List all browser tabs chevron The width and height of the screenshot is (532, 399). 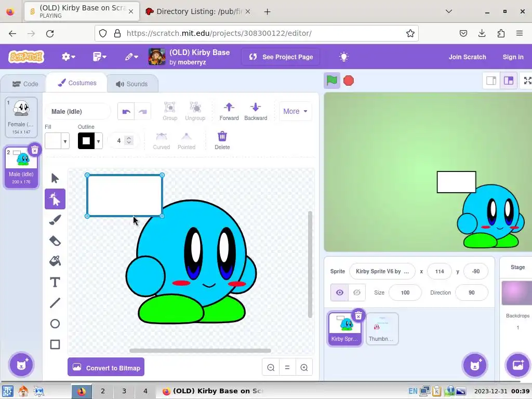(448, 11)
